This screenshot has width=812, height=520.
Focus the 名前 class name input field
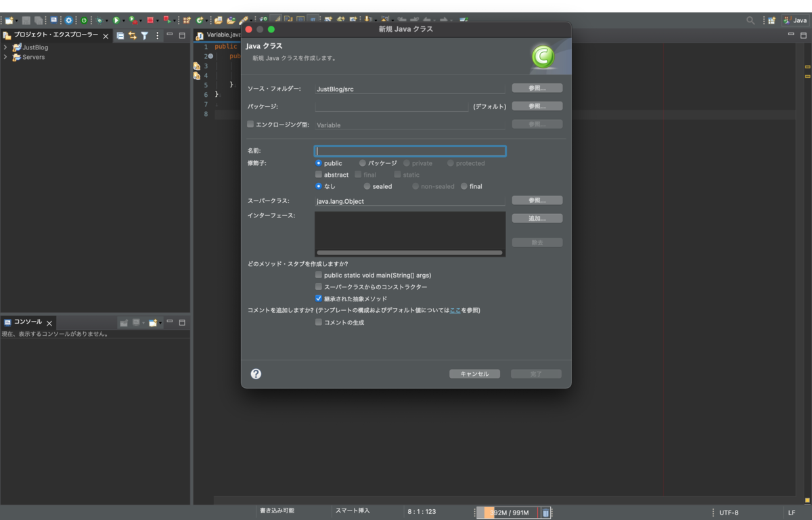(410, 151)
